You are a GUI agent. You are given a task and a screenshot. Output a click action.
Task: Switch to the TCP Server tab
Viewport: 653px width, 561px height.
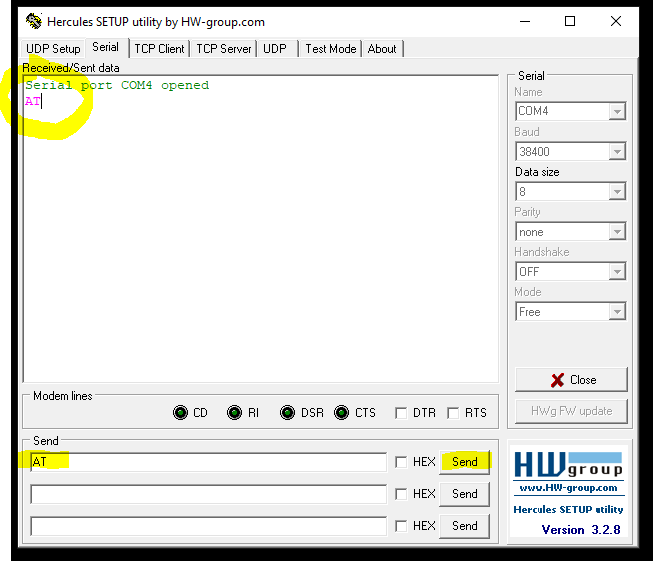click(224, 49)
